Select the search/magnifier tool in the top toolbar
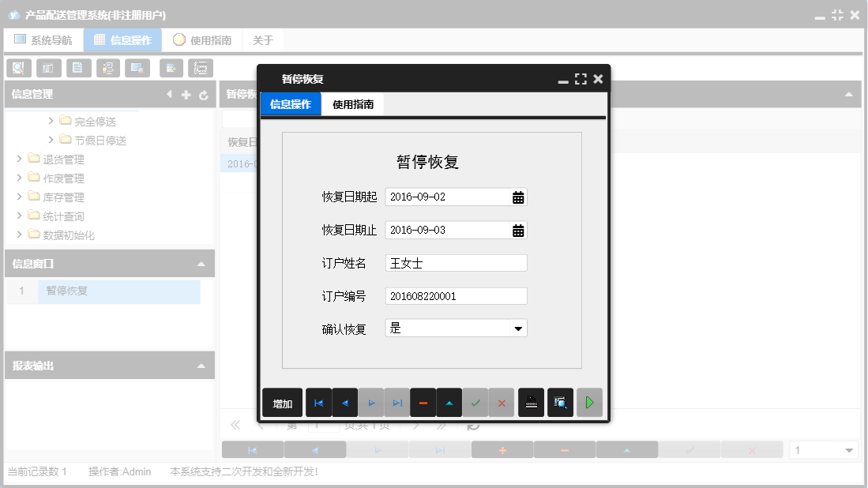The width and height of the screenshot is (868, 488). pos(18,68)
